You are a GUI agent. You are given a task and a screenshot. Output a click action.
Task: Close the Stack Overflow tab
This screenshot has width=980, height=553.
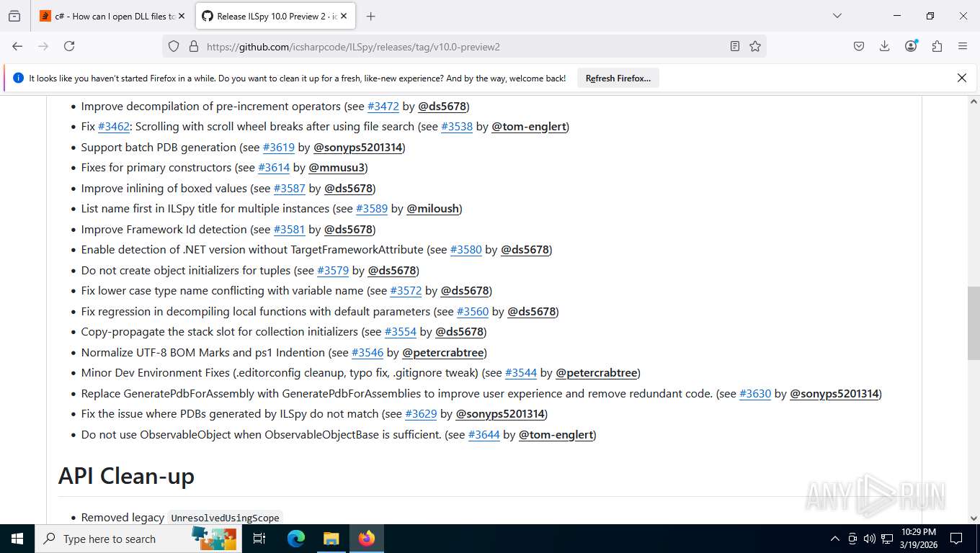[x=182, y=16]
